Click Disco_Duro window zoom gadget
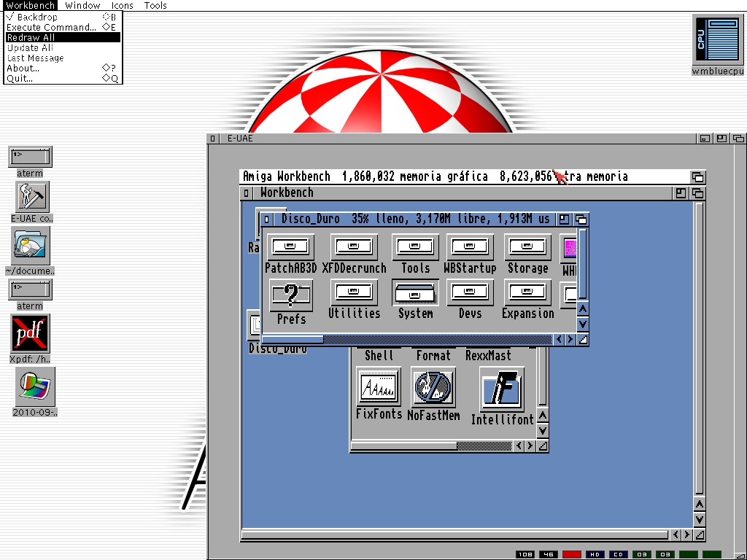 pos(564,219)
